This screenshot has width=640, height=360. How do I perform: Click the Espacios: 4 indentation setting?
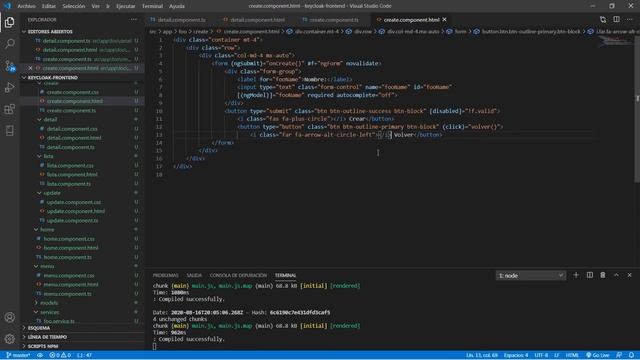click(516, 355)
